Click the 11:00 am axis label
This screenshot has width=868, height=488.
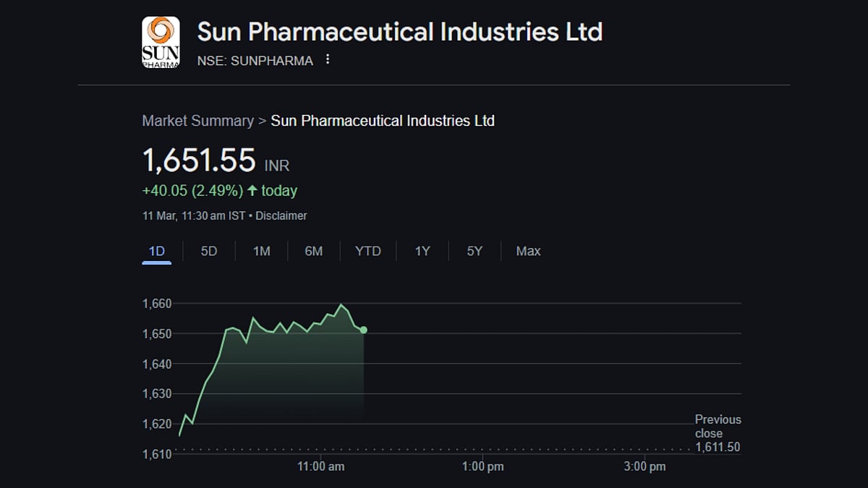pyautogui.click(x=320, y=466)
